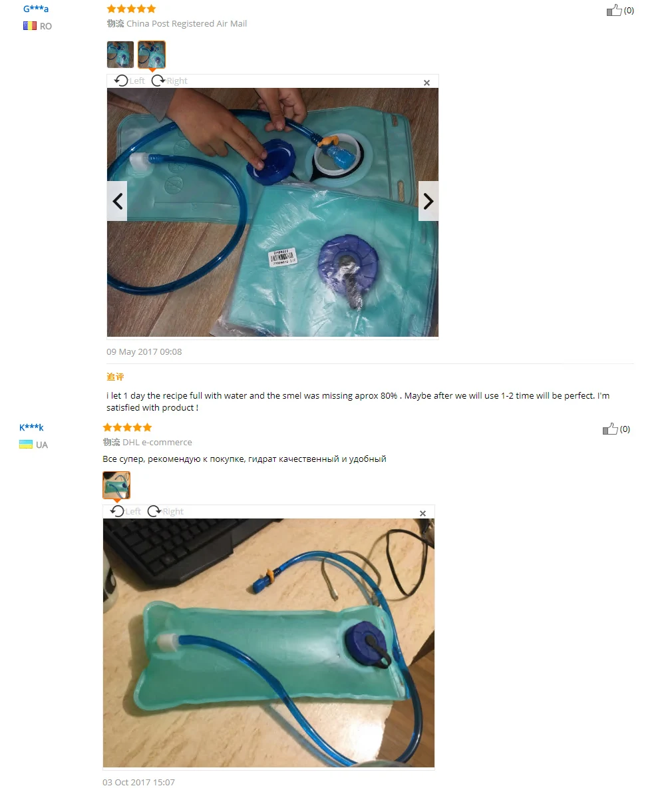Viewport: 672px width, 804px height.
Task: Rotate first review image right
Action: [x=169, y=81]
